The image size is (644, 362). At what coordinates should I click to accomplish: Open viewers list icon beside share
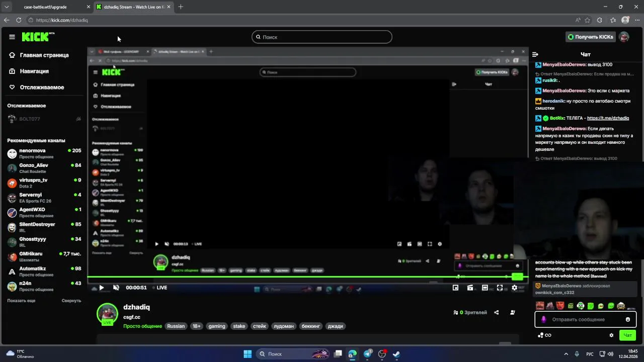tap(512, 312)
